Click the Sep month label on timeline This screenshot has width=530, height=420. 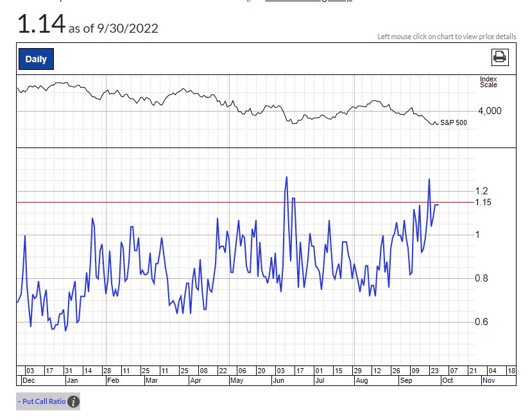(x=406, y=380)
